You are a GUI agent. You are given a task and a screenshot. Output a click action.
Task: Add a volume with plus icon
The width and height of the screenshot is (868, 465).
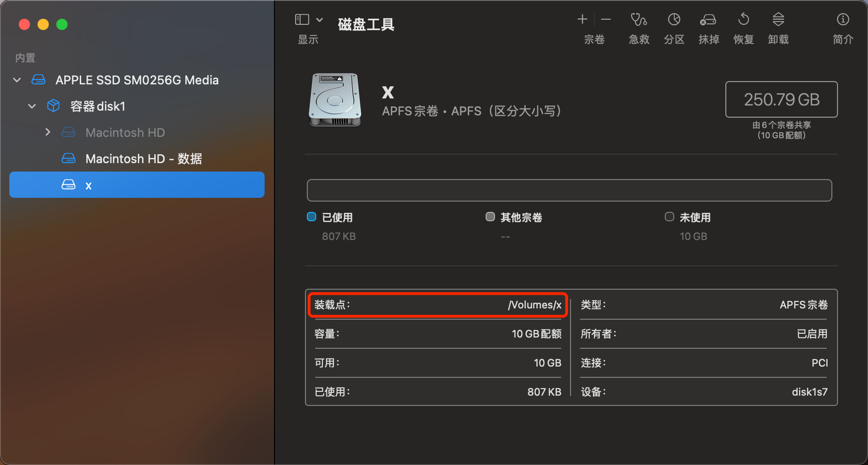(582, 19)
